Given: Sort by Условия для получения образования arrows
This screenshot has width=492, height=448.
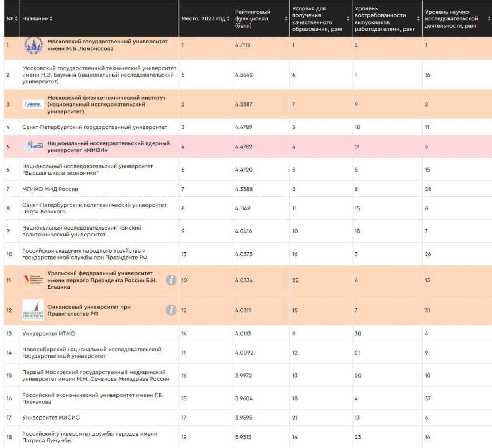Looking at the screenshot, I should (x=348, y=18).
